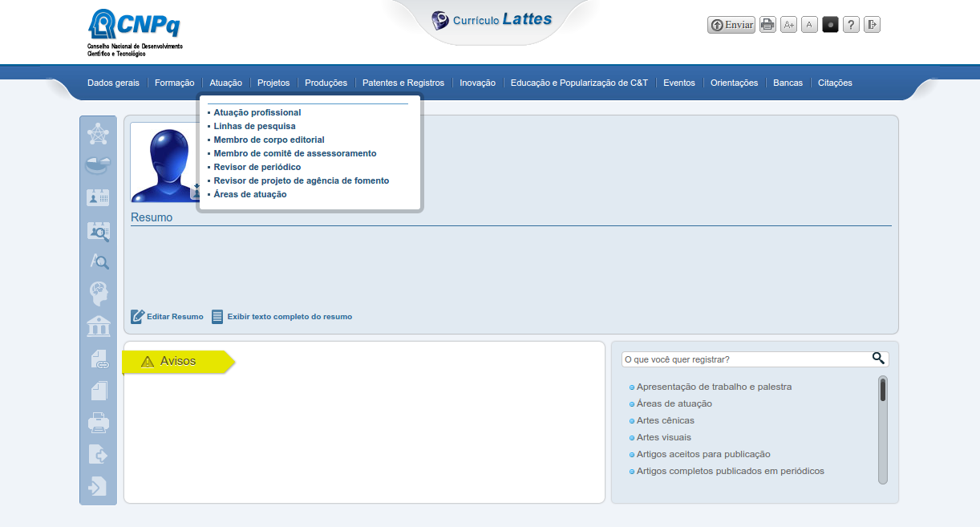Open the Inovação menu
Screen dimensions: 980x527
click(477, 83)
